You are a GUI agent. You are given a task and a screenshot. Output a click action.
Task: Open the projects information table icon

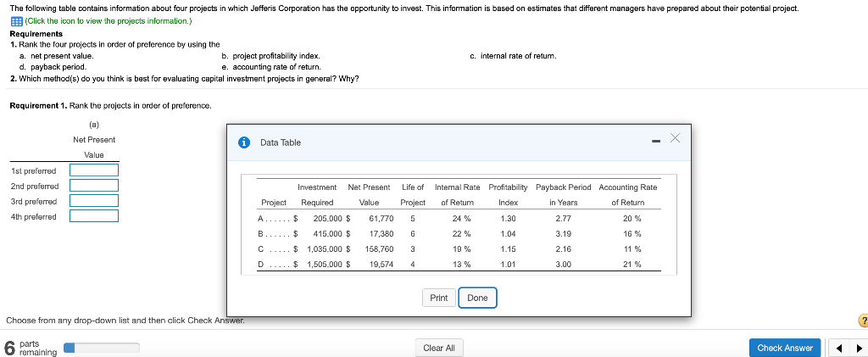pyautogui.click(x=16, y=21)
